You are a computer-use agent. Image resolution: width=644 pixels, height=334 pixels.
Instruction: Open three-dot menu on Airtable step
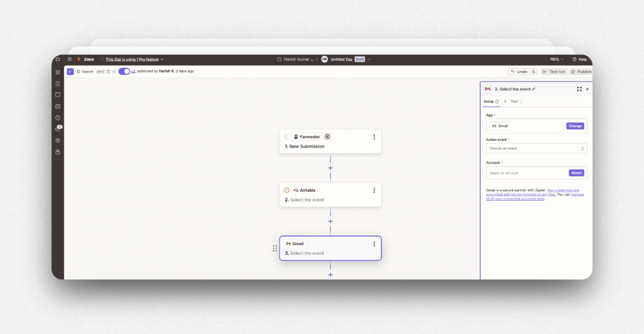coord(374,190)
